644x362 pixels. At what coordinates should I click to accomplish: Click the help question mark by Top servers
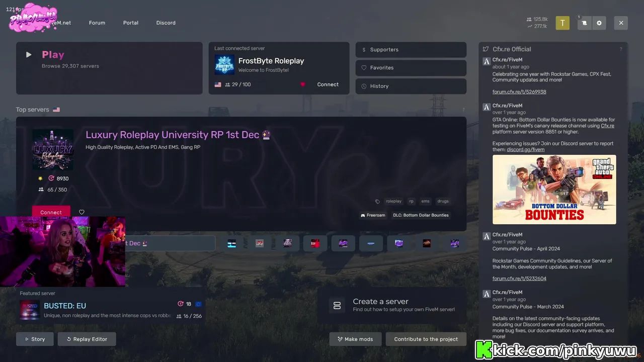pyautogui.click(x=463, y=110)
